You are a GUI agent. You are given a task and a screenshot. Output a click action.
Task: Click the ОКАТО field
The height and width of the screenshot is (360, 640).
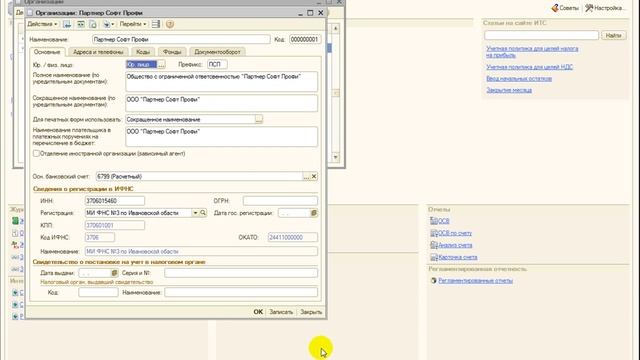pyautogui.click(x=293, y=237)
